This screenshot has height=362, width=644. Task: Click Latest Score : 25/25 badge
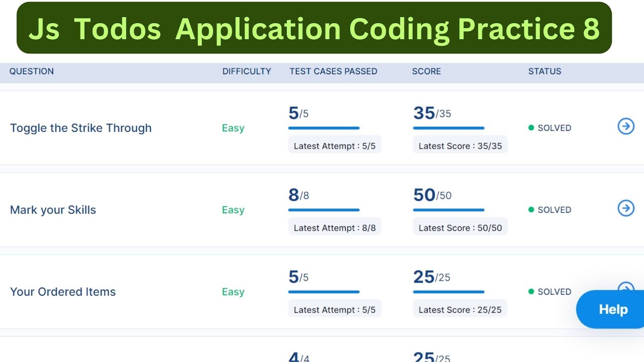click(x=460, y=310)
